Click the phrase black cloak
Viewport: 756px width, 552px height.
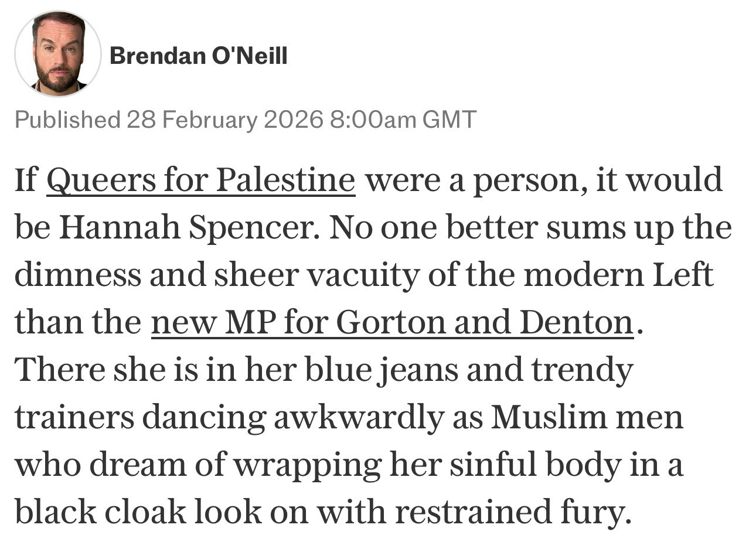coord(100,512)
